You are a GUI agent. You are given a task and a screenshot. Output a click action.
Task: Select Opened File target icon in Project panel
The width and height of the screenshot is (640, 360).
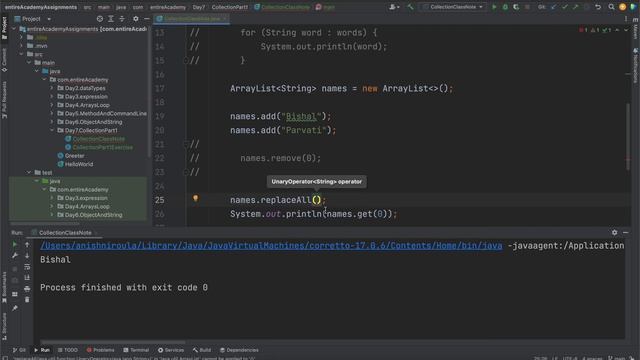point(100,19)
